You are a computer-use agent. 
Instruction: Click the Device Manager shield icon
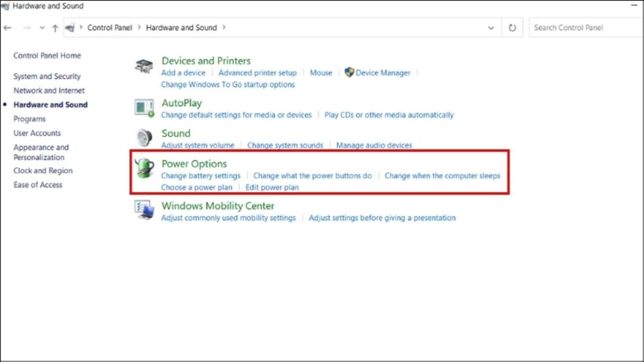click(x=349, y=72)
